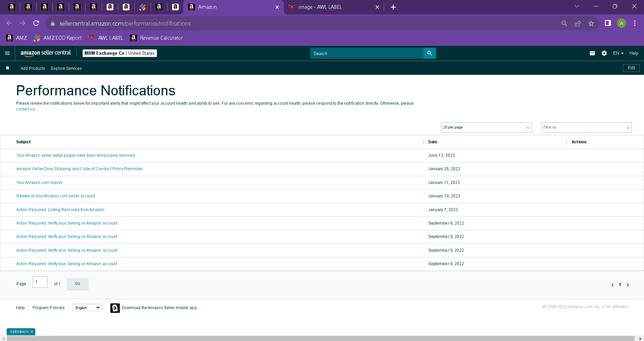Screen dimensions: 644x341
Task: Click the Subject column header
Action: click(23, 142)
